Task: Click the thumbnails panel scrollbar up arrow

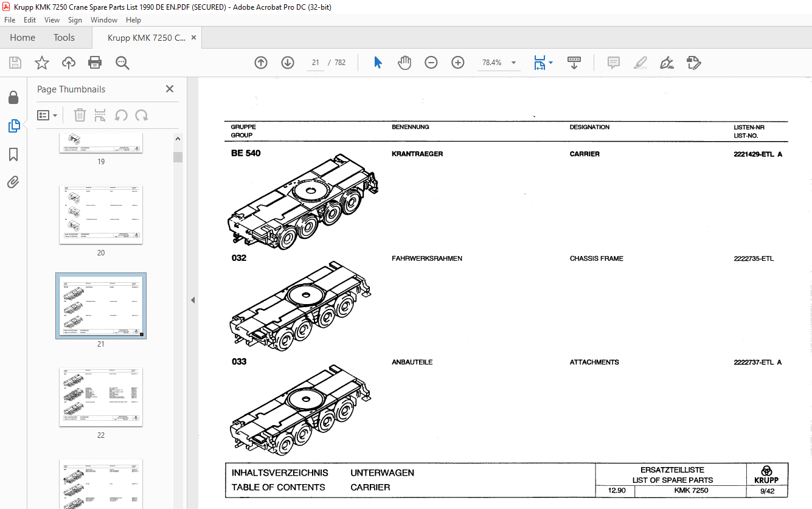Action: pyautogui.click(x=178, y=139)
